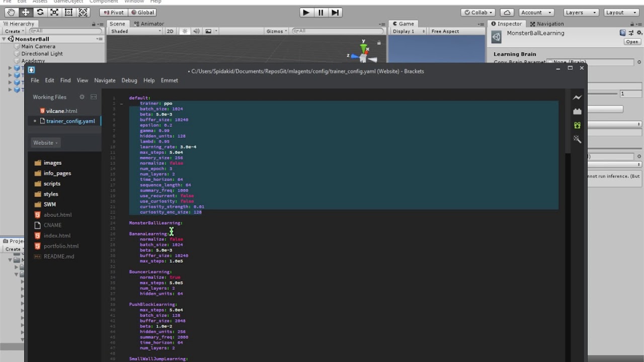
Task: Collapse the MonsterBall scene in Hierarchy
Action: 5,39
